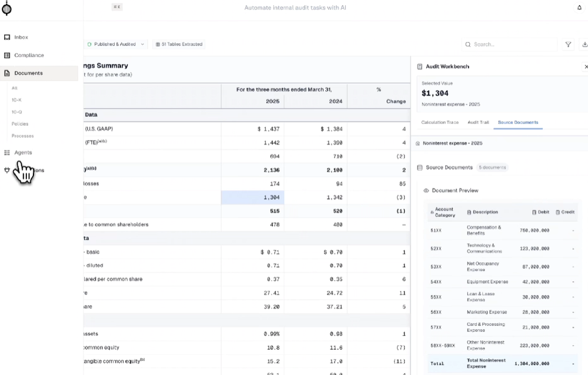This screenshot has width=588, height=375.
Task: Switch to the Calculation Trace tab
Action: [x=440, y=122]
